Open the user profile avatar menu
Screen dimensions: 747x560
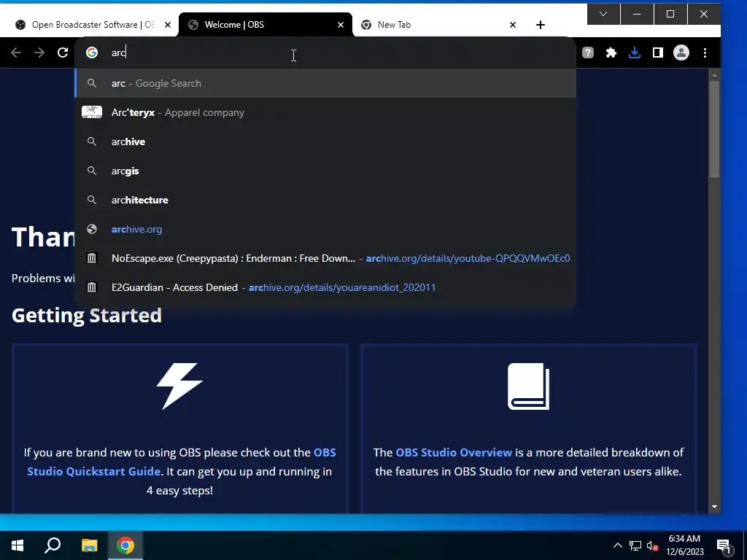[681, 52]
